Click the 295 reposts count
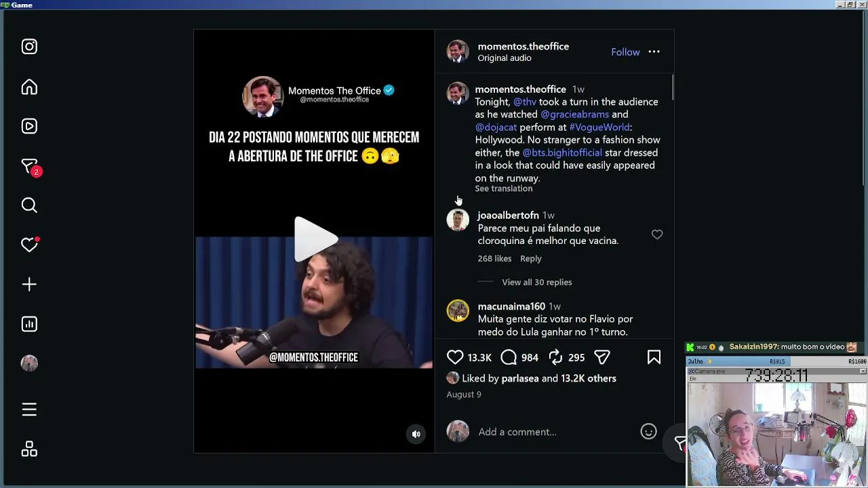Image resolution: width=868 pixels, height=488 pixels. pos(576,358)
